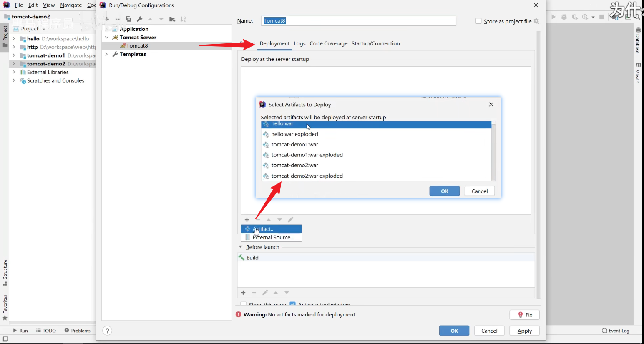
Task: Switch to the Deployment tab
Action: (x=274, y=43)
